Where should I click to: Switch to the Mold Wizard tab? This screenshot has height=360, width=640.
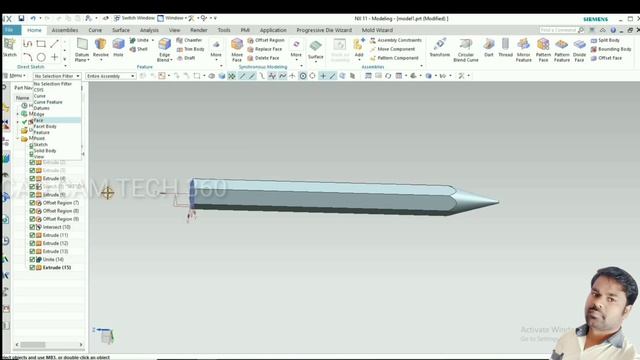tap(377, 30)
